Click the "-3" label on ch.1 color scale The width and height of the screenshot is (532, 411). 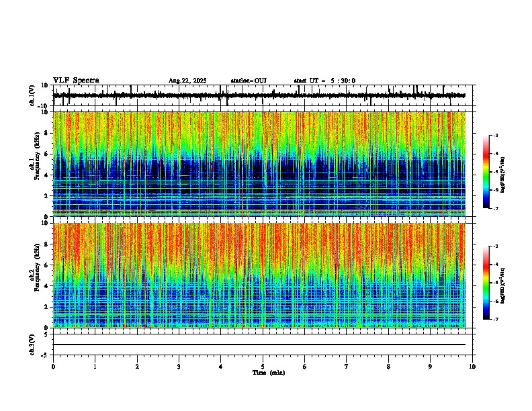pos(496,135)
